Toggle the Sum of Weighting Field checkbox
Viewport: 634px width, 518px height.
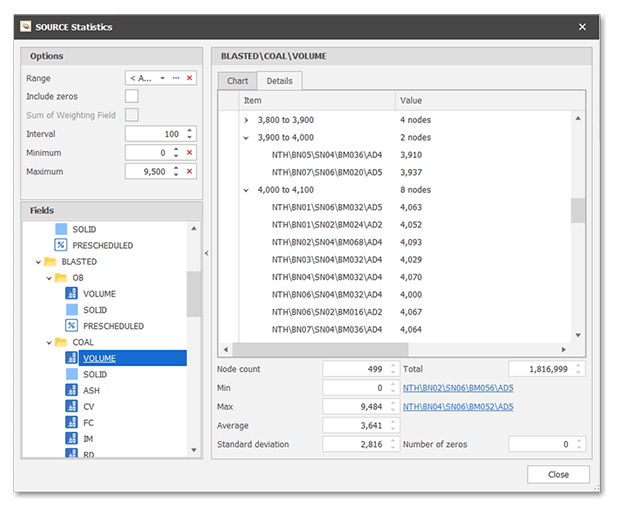tap(132, 115)
